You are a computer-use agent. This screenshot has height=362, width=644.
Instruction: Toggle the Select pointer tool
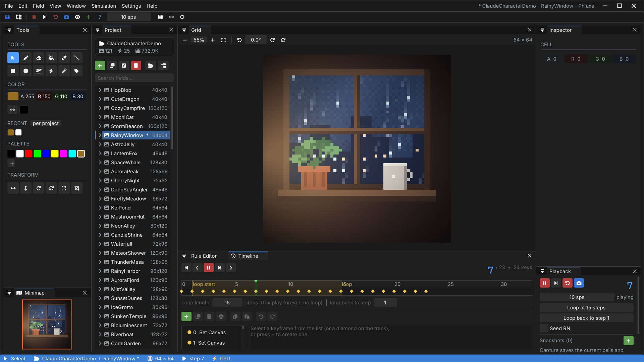13,58
